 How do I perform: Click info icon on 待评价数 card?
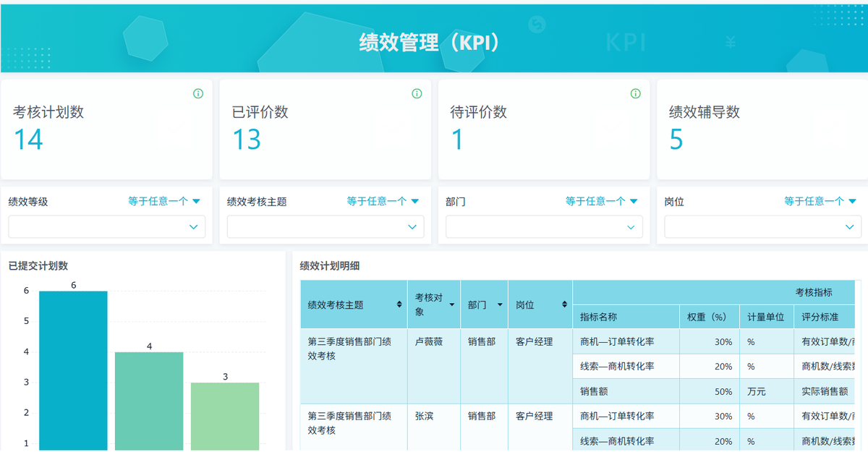[635, 93]
